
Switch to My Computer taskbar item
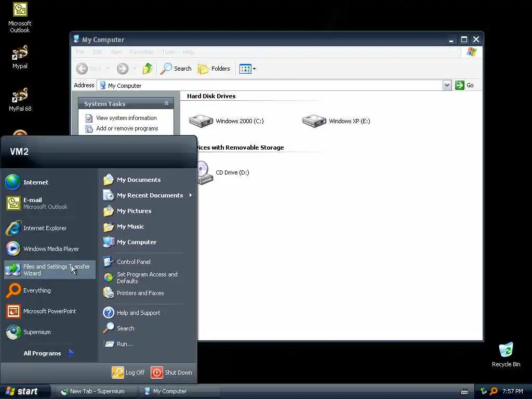click(x=180, y=391)
